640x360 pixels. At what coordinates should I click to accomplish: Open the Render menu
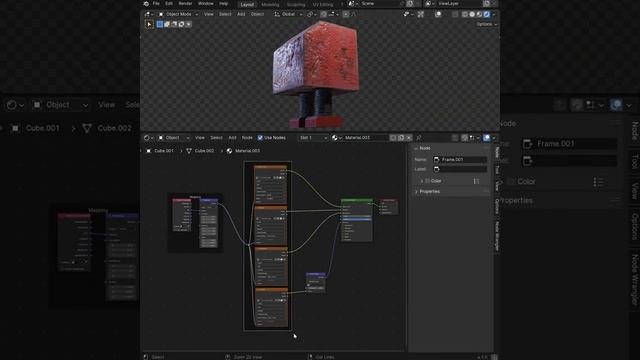(185, 4)
